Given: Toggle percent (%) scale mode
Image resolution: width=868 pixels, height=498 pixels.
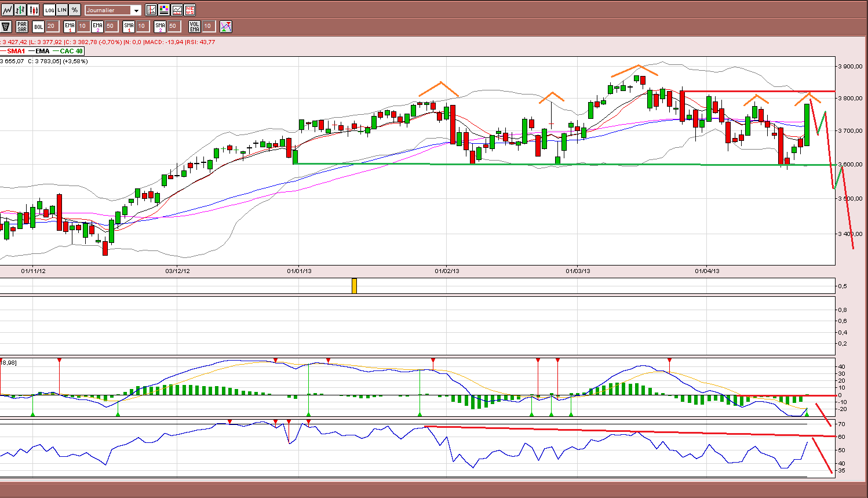Looking at the screenshot, I should (x=75, y=10).
